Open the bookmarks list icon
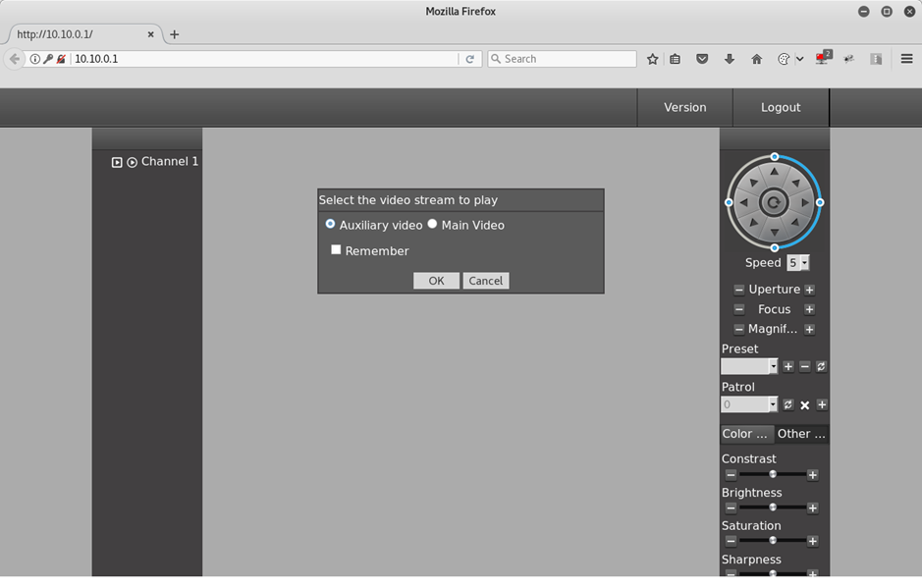The image size is (922, 588). [x=675, y=59]
